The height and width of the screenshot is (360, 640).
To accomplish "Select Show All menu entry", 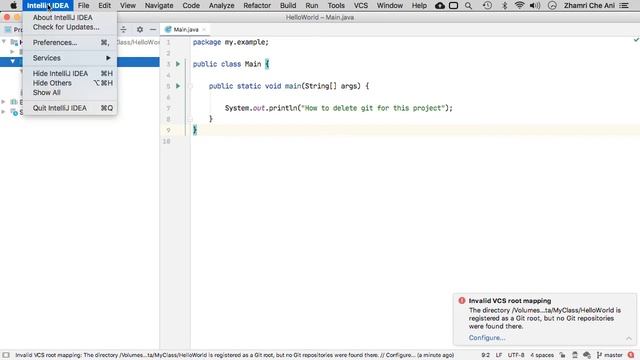I will point(70,92).
